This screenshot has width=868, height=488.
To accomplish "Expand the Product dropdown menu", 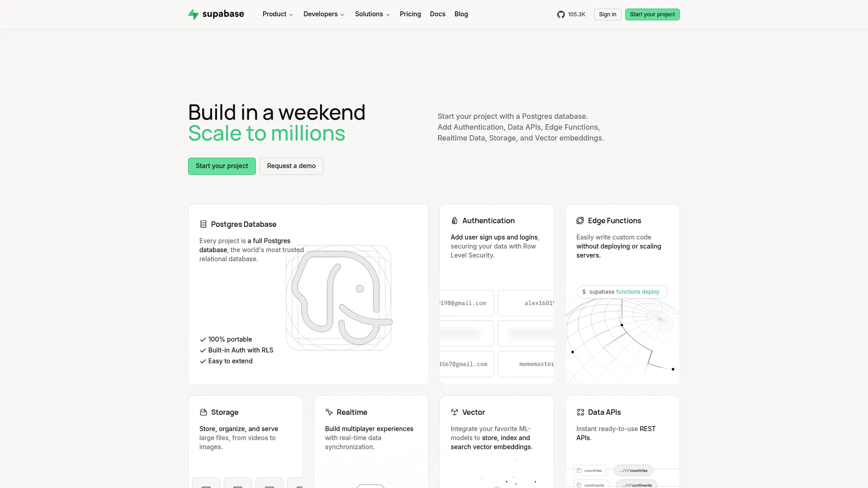I will pos(278,14).
